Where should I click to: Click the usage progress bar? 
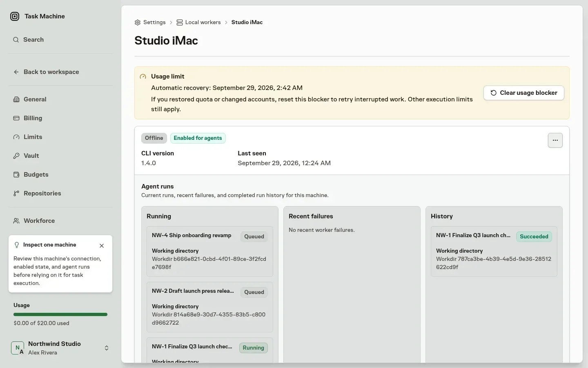(60, 314)
